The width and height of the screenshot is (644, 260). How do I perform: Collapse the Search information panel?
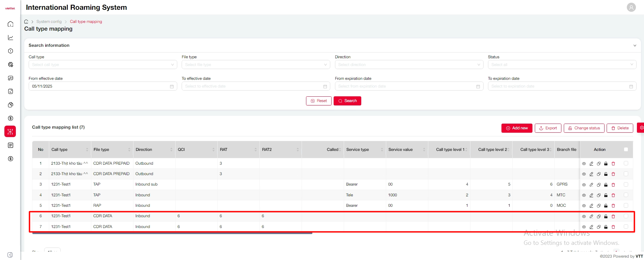(635, 45)
